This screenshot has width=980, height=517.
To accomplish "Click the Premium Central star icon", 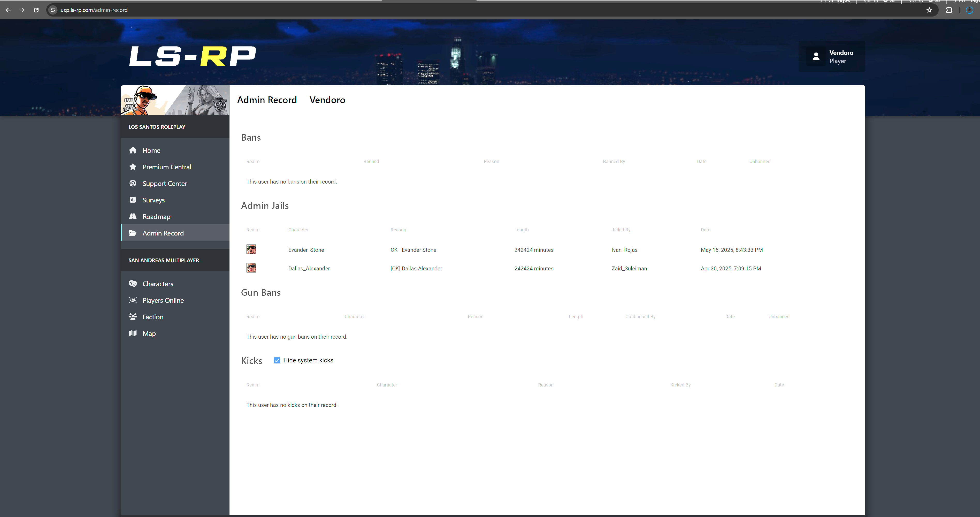I will tap(133, 167).
